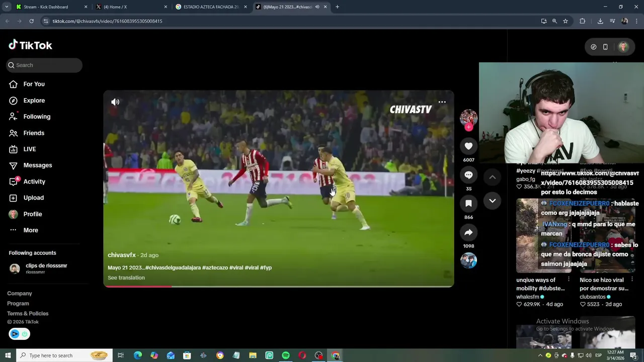Viewport: 644px width, 362px height.
Task: Open the Following feed
Action: pyautogui.click(x=37, y=117)
